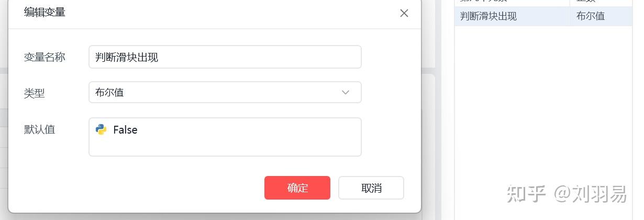Viewport: 644px width, 220px height.
Task: Click the empty area of the variable list panel
Action: (543, 105)
